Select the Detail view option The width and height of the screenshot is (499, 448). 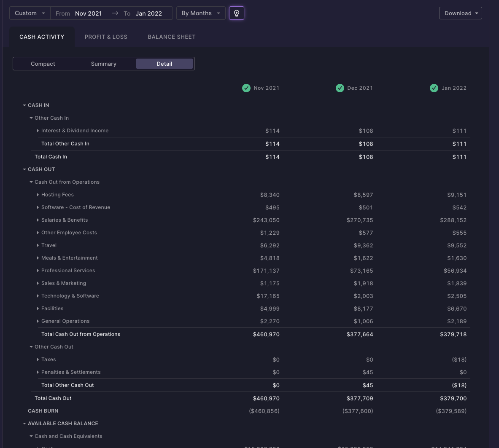pyautogui.click(x=165, y=64)
